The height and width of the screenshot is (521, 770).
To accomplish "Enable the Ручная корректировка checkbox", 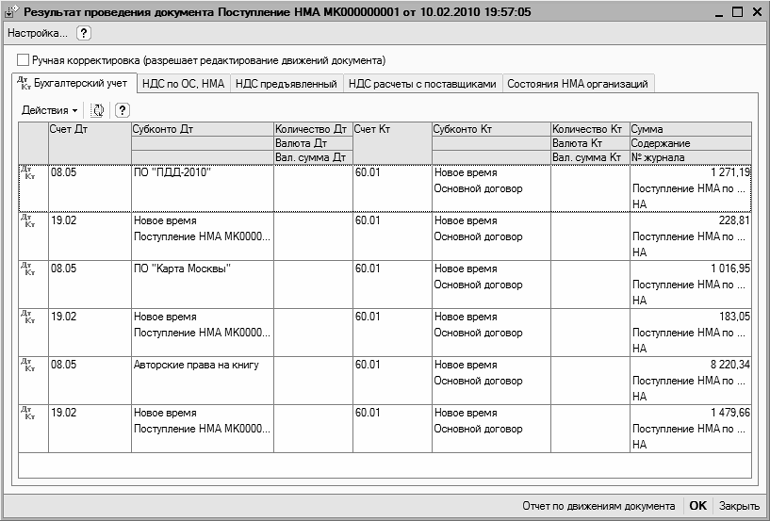I will 23,60.
